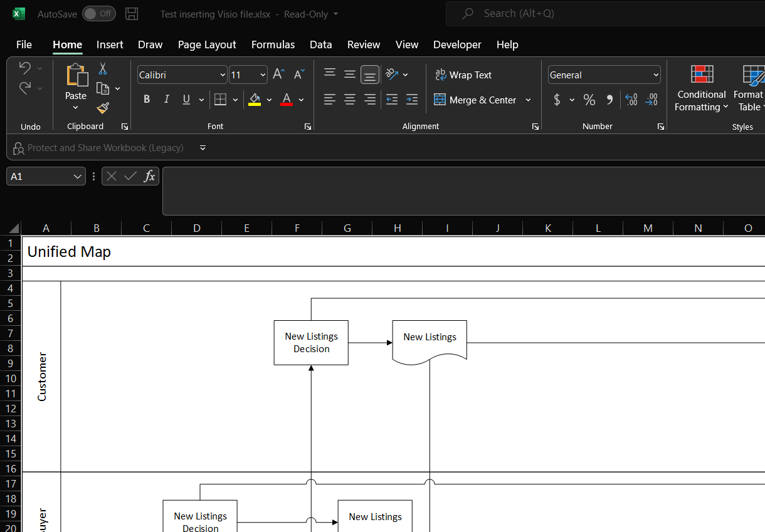The width and height of the screenshot is (765, 532).
Task: Click Decrease Decimal icon
Action: tap(652, 100)
